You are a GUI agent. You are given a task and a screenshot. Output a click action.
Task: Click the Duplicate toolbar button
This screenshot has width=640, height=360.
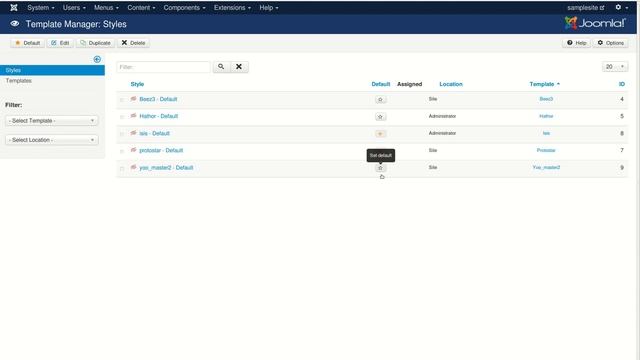pyautogui.click(x=96, y=43)
